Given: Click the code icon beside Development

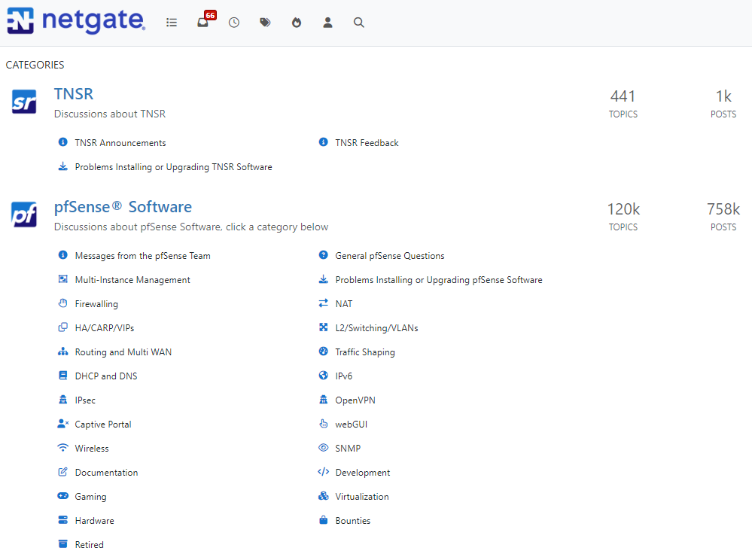Looking at the screenshot, I should tap(323, 472).
